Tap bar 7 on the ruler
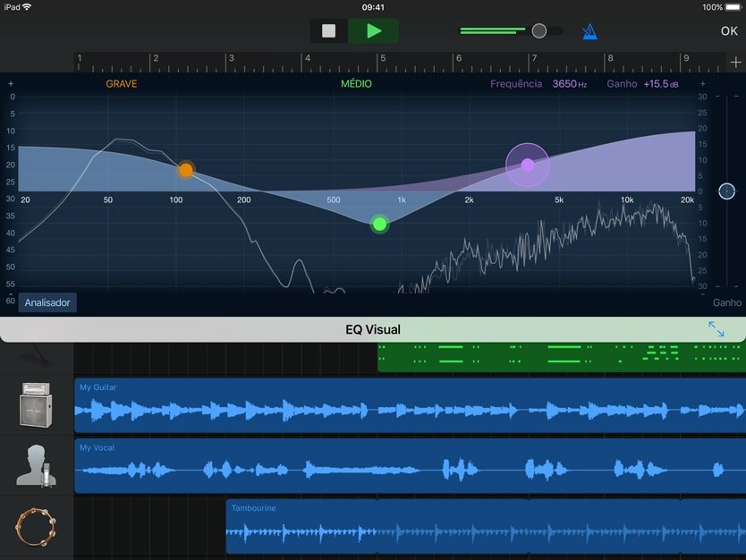 click(x=534, y=58)
